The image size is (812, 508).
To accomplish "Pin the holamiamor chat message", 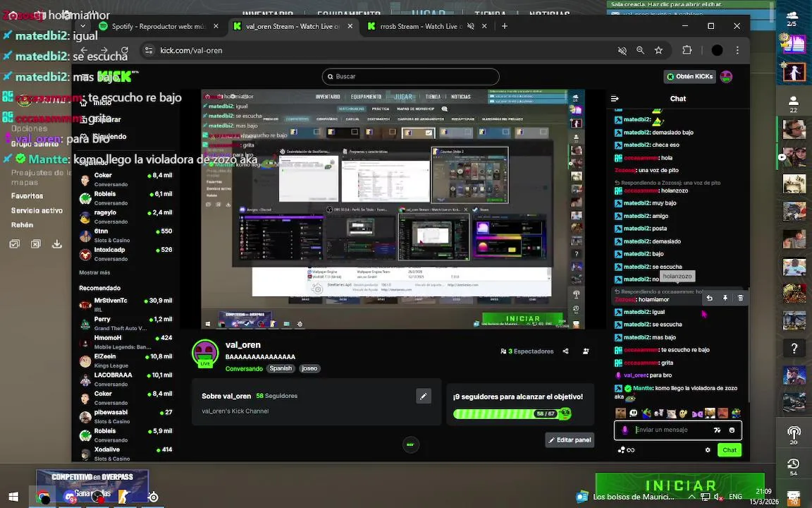I will click(725, 298).
